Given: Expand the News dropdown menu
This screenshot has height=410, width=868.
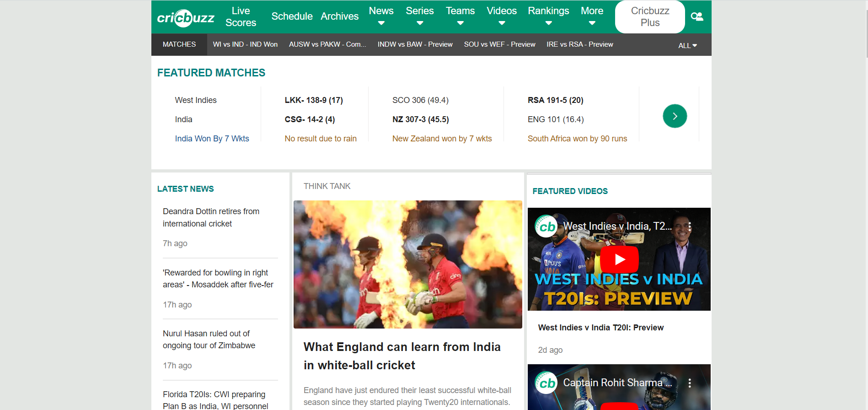Looking at the screenshot, I should click(381, 16).
